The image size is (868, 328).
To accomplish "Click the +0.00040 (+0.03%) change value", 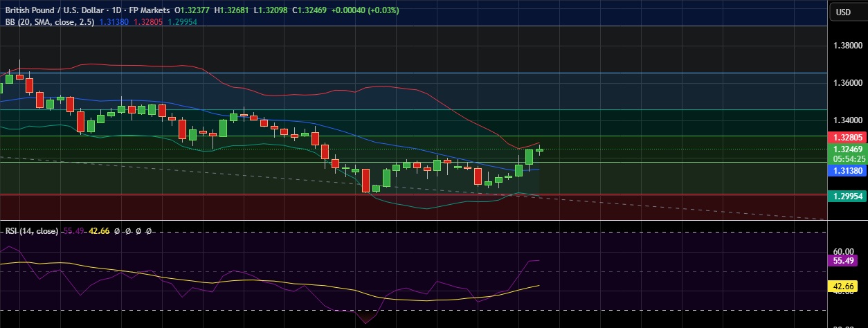I will pos(365,11).
